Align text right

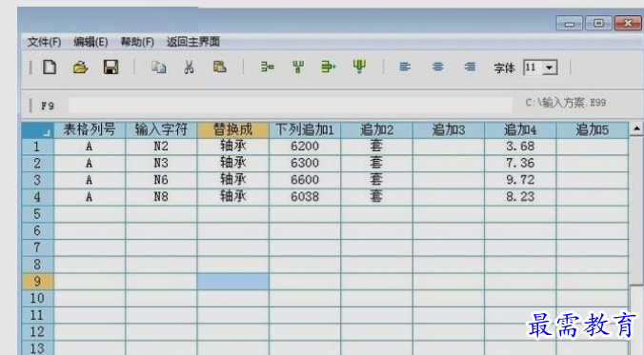pyautogui.click(x=470, y=67)
